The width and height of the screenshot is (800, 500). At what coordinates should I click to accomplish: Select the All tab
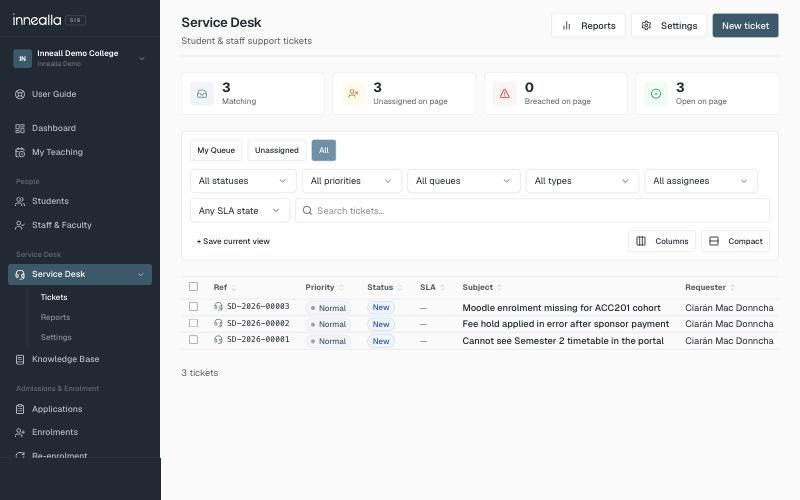(323, 151)
